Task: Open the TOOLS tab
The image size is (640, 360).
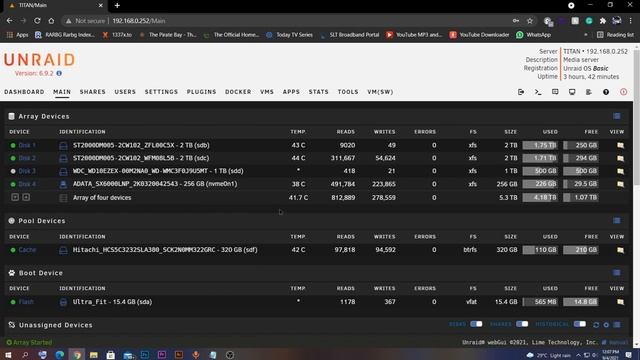Action: coord(348,92)
